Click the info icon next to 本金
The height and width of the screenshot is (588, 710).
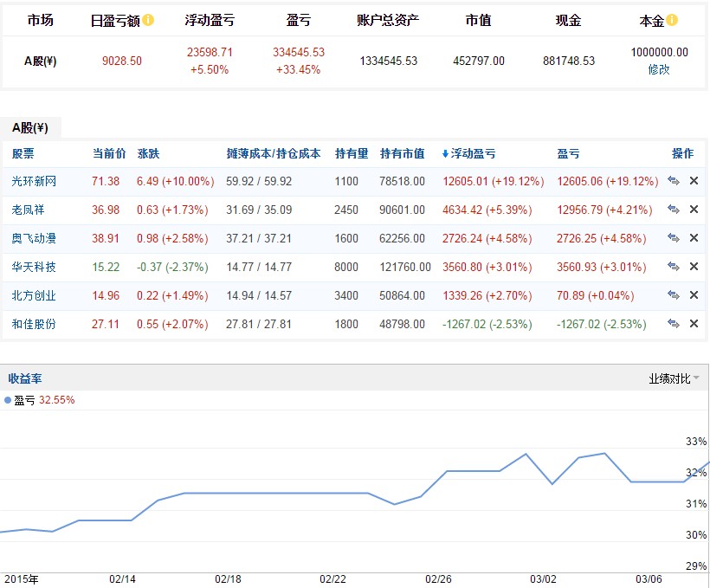tap(672, 20)
